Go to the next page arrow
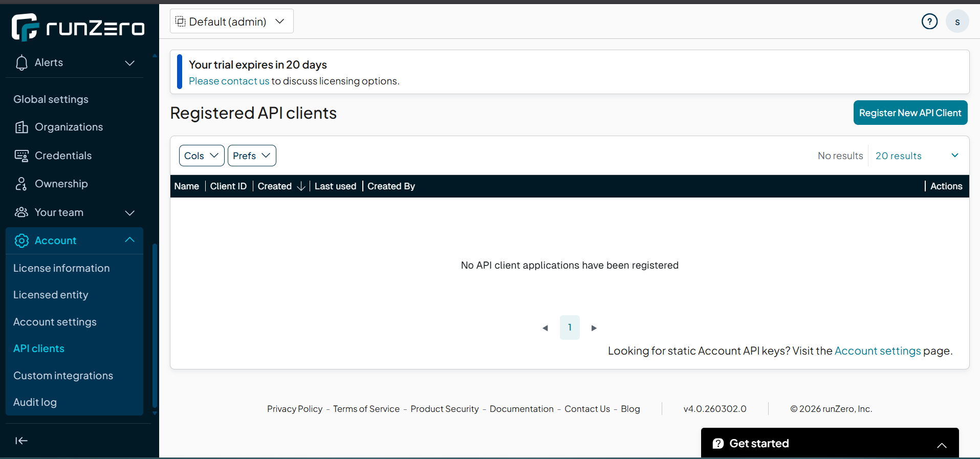Image resolution: width=980 pixels, height=459 pixels. coord(594,328)
